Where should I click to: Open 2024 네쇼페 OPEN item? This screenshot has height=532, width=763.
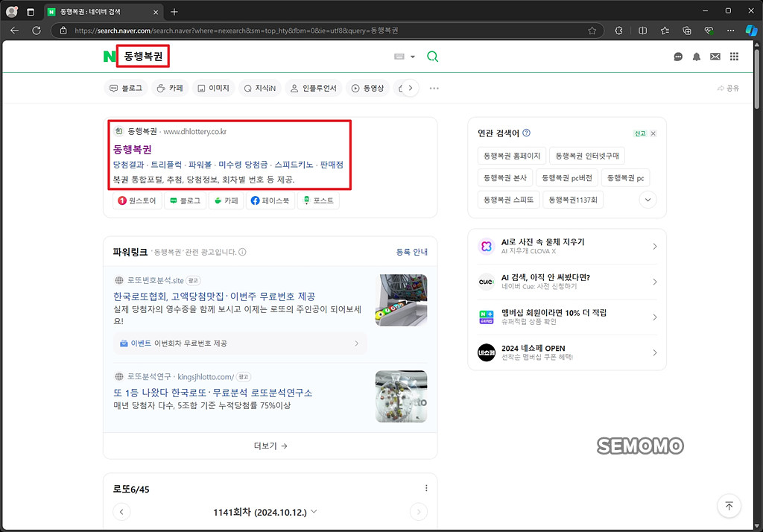(x=567, y=352)
